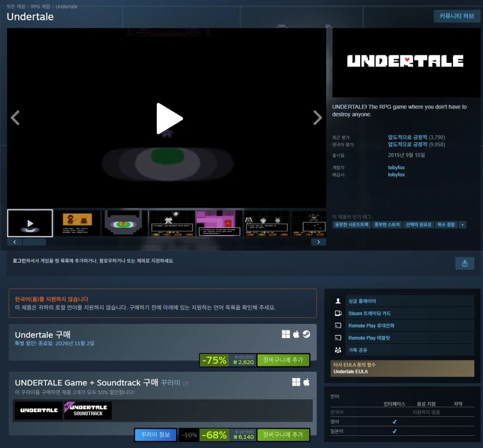Click Windows platform icon in Undertale 구매 box

coord(286,334)
